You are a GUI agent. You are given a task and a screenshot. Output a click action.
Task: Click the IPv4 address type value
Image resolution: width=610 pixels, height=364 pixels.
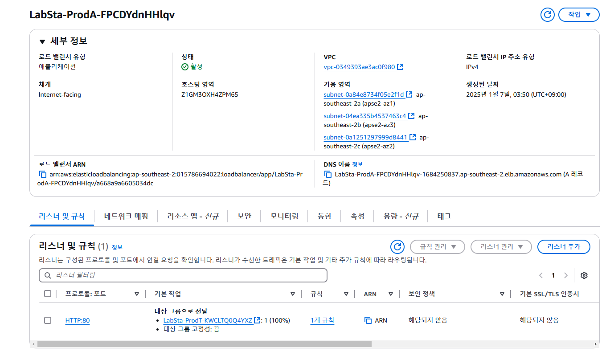[x=472, y=67]
